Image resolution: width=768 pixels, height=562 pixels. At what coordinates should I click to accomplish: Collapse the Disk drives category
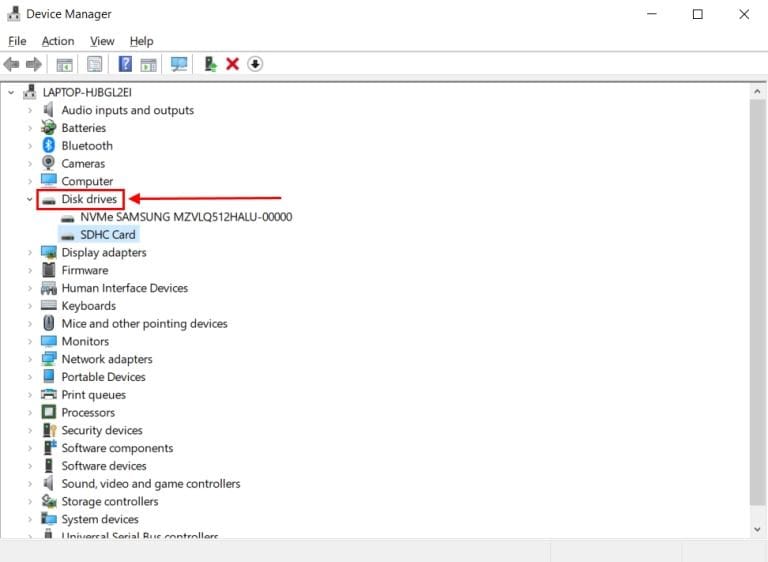(29, 199)
